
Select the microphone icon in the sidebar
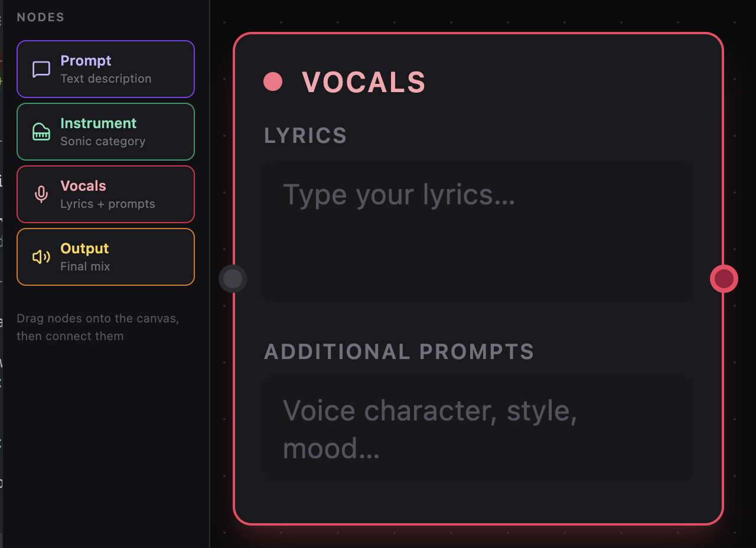(x=40, y=194)
